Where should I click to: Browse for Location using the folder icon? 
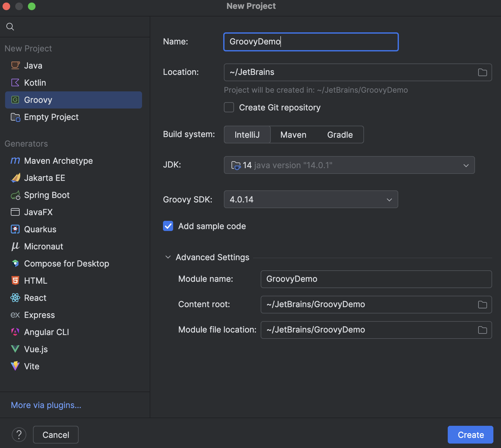point(482,73)
